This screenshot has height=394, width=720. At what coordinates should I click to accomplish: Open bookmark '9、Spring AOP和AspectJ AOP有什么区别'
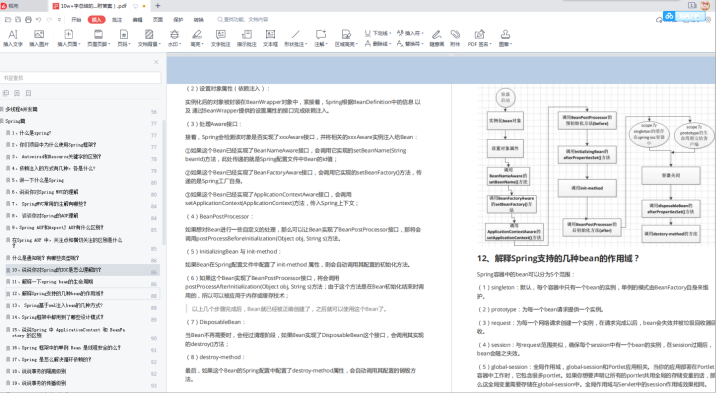(57, 227)
